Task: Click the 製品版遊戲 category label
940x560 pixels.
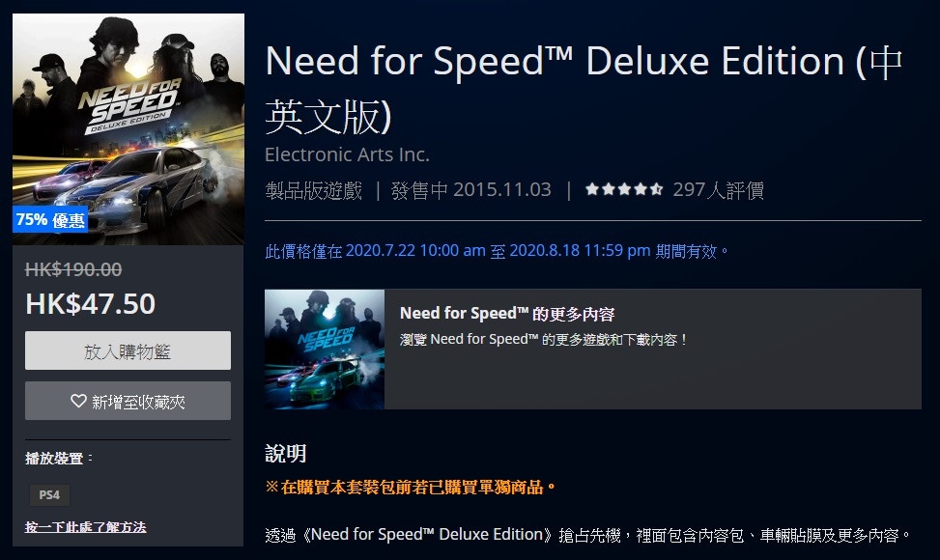Action: coord(314,190)
